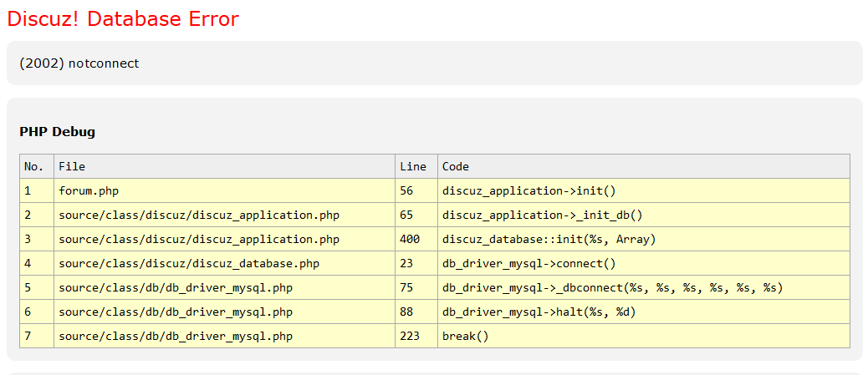Click 'source/class/discuz/discuz_database.php' file cell
Viewport: 868px width, 375px height.
pyautogui.click(x=224, y=264)
